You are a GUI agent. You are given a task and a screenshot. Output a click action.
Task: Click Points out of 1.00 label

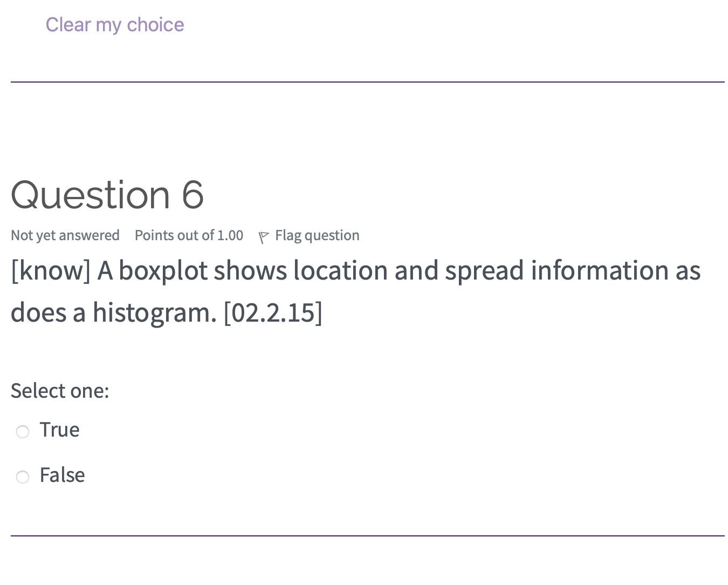tap(189, 236)
